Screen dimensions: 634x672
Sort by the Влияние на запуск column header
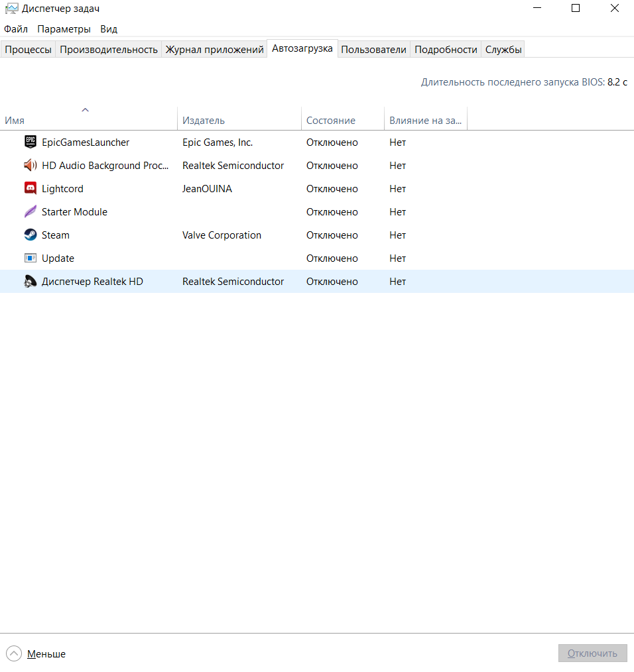pos(426,118)
